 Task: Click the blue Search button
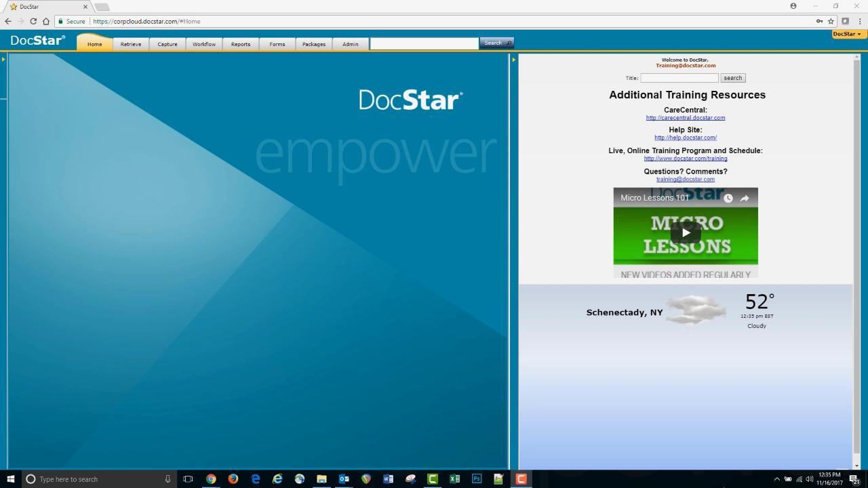tap(496, 43)
